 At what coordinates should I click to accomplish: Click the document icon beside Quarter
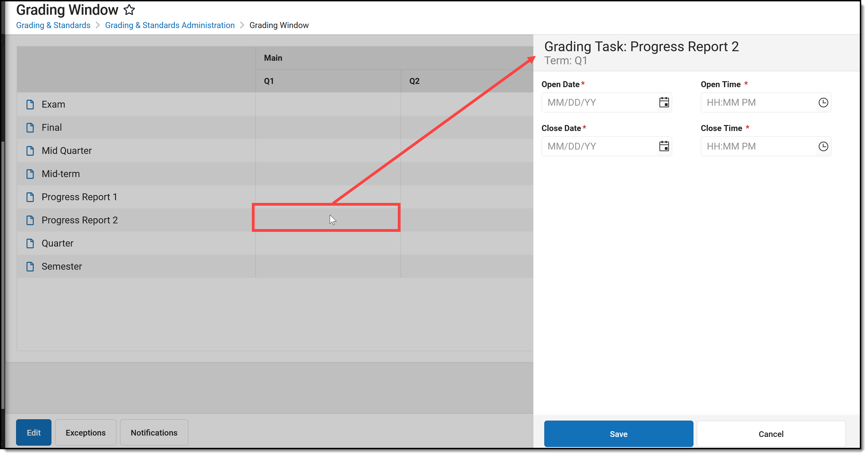coord(30,243)
